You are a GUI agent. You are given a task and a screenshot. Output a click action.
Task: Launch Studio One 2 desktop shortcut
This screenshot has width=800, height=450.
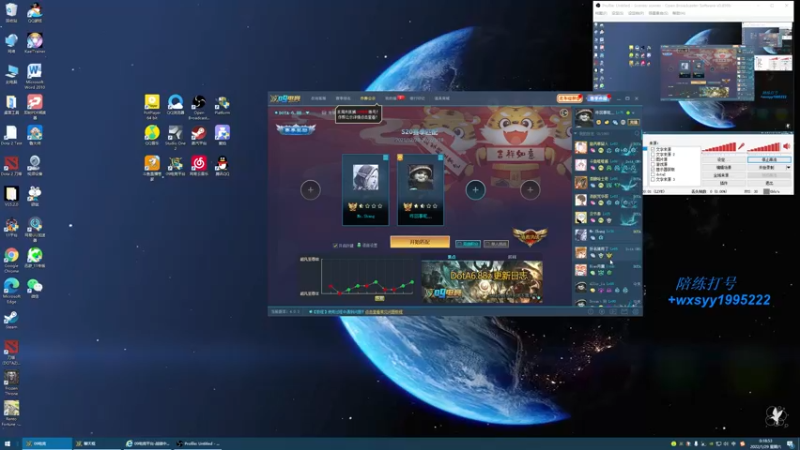[175, 137]
